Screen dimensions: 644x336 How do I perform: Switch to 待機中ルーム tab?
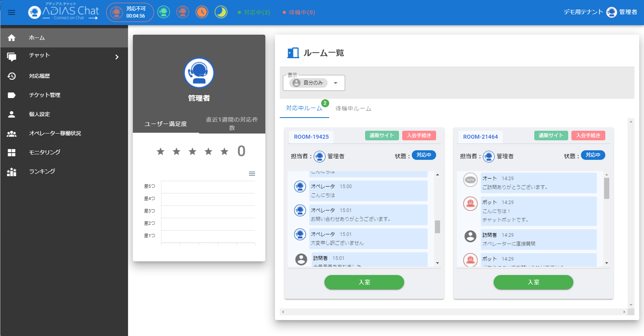(353, 108)
